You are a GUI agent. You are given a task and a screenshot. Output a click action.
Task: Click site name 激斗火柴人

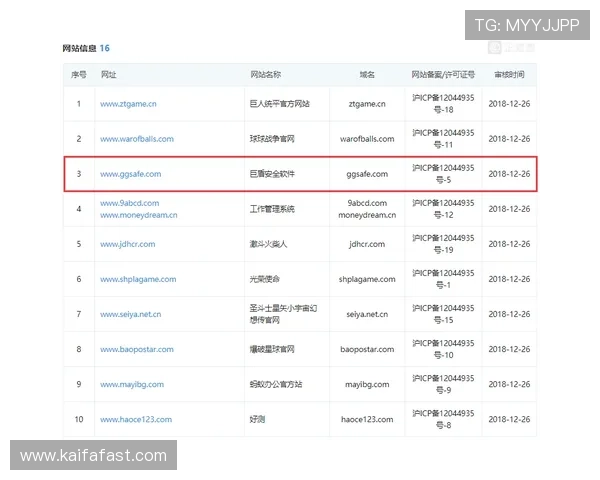pyautogui.click(x=268, y=244)
